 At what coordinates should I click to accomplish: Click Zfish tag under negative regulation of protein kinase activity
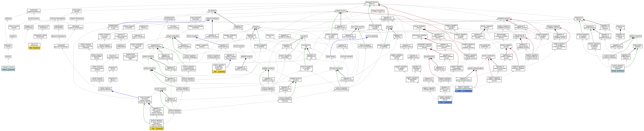441,102
